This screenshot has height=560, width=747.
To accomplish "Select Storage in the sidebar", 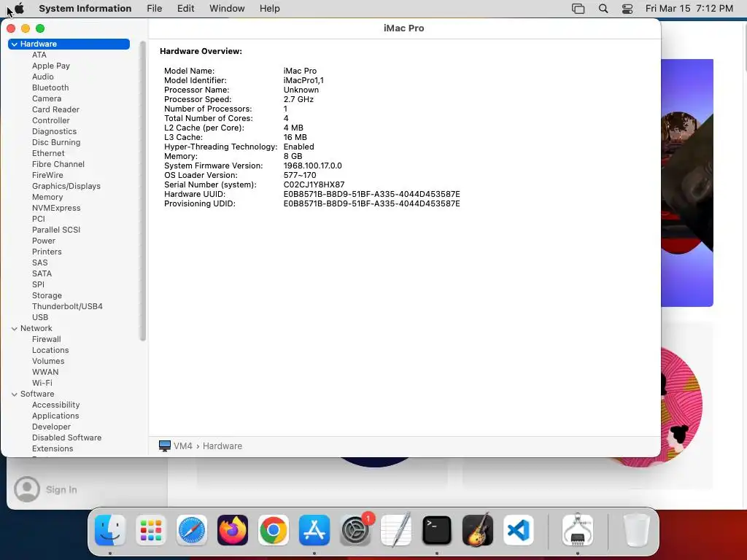I will click(x=47, y=296).
